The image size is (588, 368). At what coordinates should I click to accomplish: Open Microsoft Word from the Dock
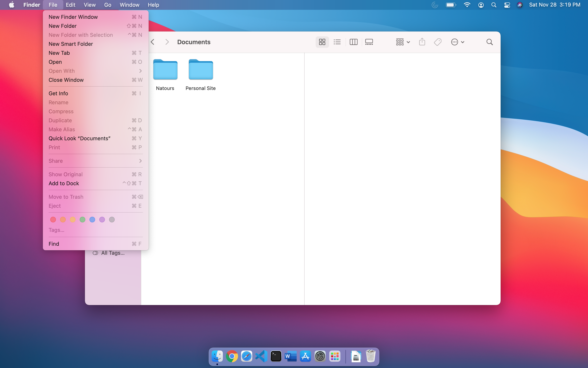click(291, 356)
